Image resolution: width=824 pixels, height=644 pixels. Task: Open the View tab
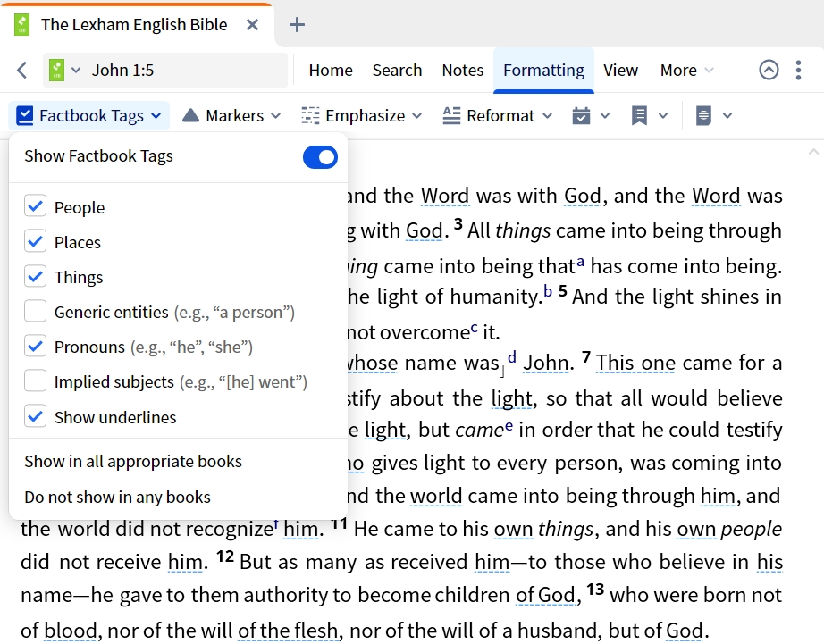point(620,70)
